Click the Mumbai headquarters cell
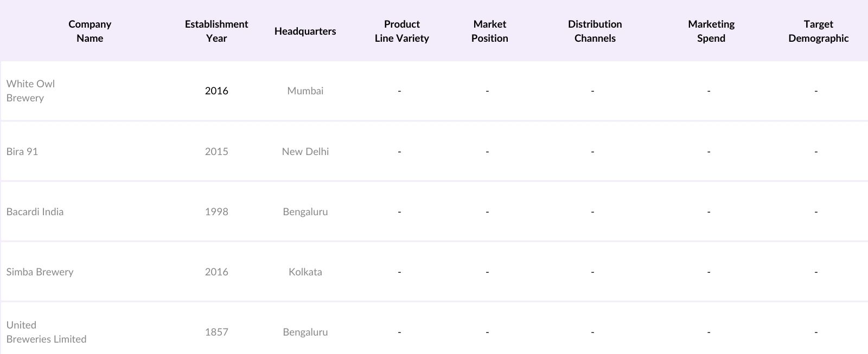This screenshot has width=868, height=354. [x=305, y=91]
